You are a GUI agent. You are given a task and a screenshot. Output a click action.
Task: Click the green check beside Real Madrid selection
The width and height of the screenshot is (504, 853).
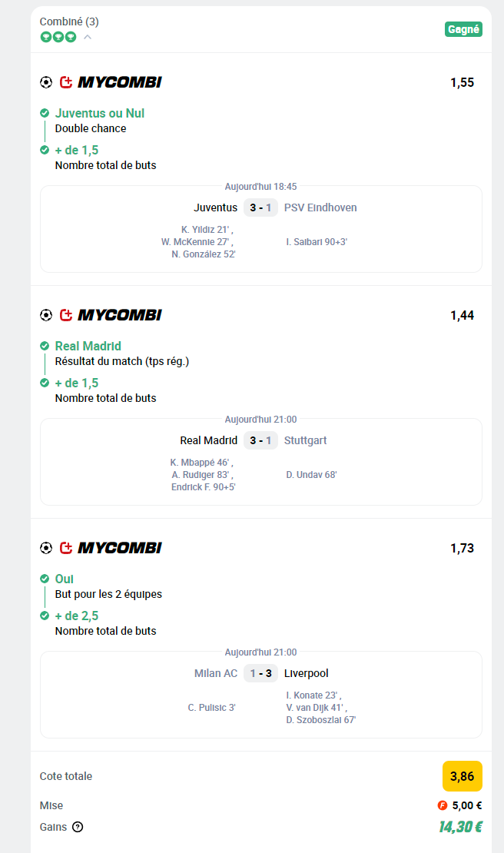pos(45,346)
